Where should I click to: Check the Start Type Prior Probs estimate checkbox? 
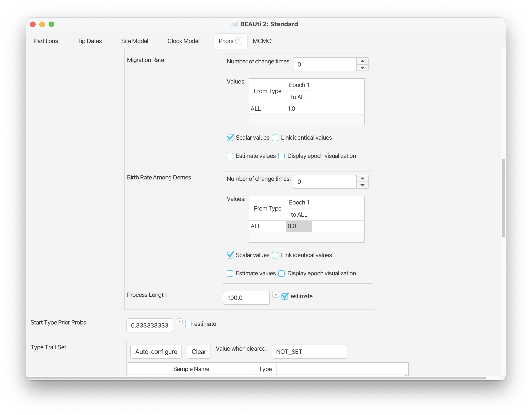(x=188, y=324)
